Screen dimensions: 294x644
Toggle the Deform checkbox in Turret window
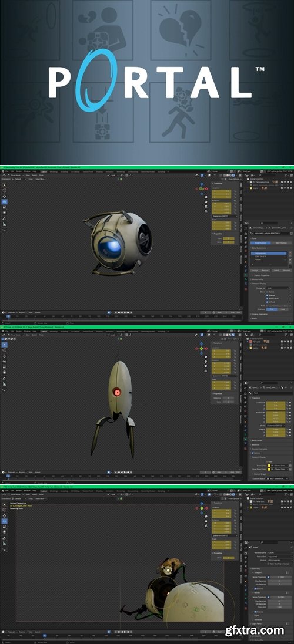[x=252, y=453]
